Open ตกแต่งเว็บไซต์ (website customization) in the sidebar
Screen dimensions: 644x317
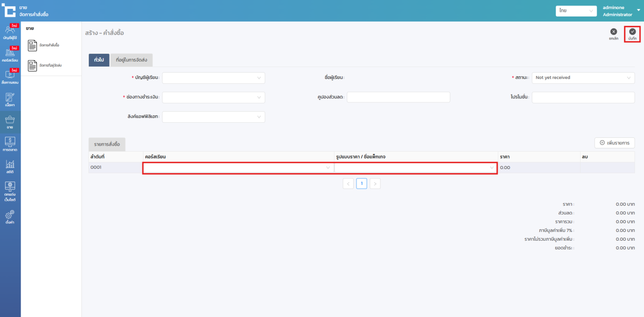[x=10, y=191]
